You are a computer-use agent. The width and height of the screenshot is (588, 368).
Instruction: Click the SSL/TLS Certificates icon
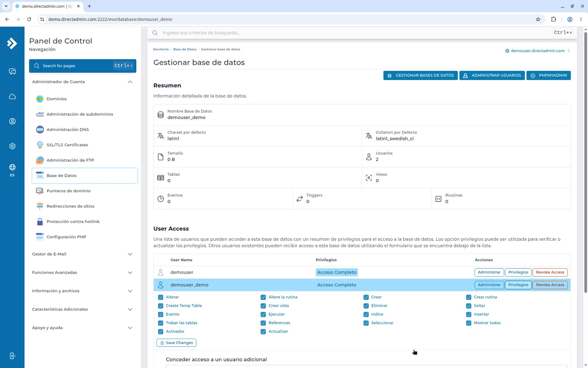[x=40, y=145]
